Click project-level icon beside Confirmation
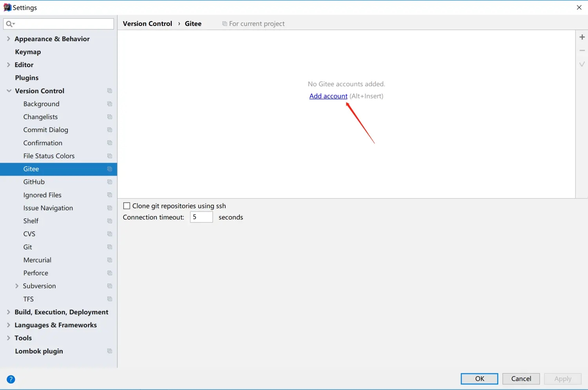The width and height of the screenshot is (588, 390). 110,143
